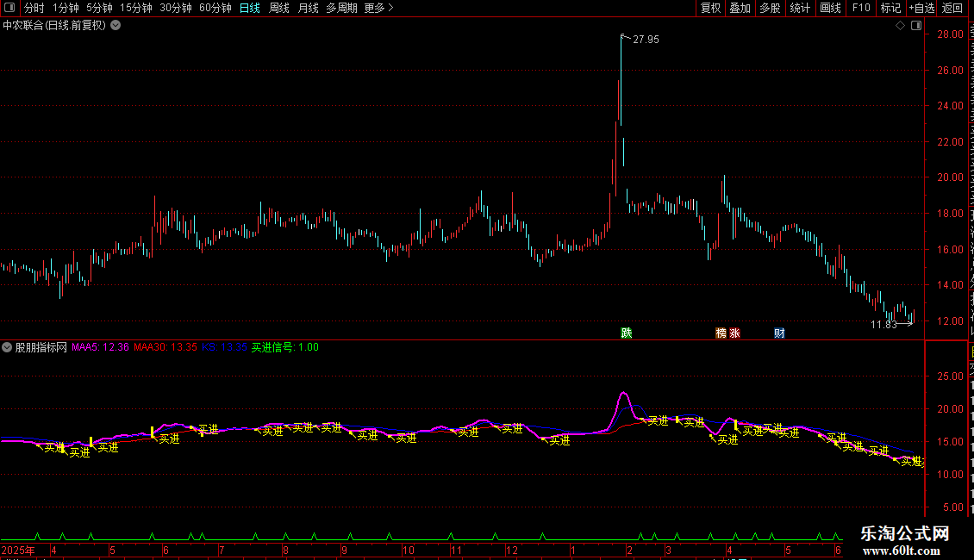
Task: Click the 27.95 high price label
Action: 646,39
